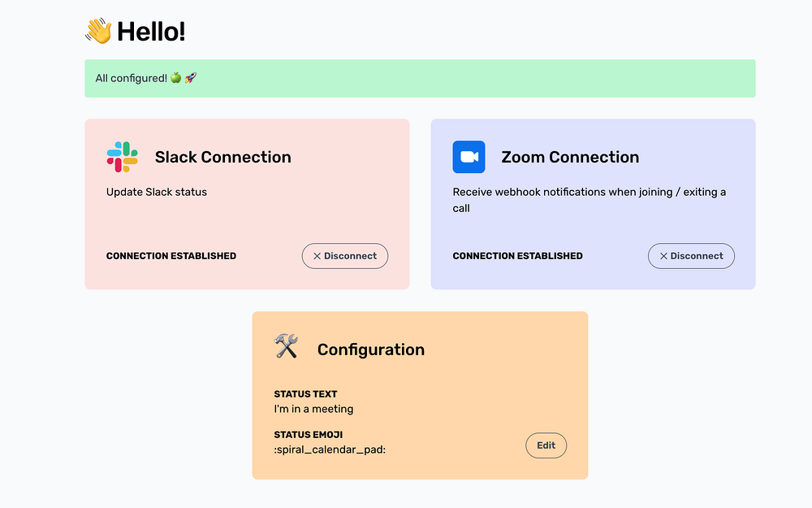The width and height of the screenshot is (812, 508).
Task: Click the Hello! page title
Action: click(151, 32)
